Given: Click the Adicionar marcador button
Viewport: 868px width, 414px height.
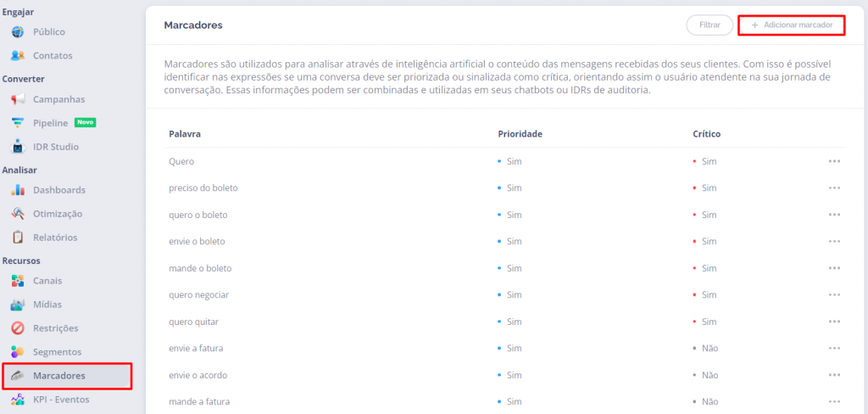Looking at the screenshot, I should (x=792, y=25).
